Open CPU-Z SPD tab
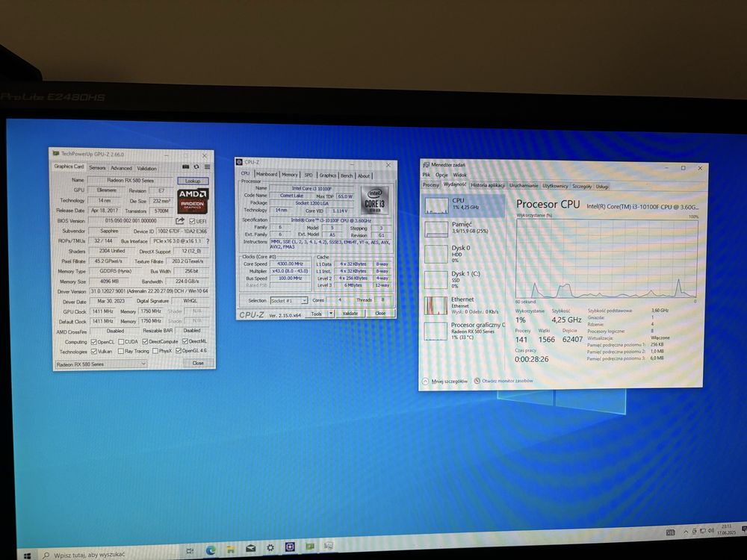This screenshot has height=560, width=747. pyautogui.click(x=309, y=175)
